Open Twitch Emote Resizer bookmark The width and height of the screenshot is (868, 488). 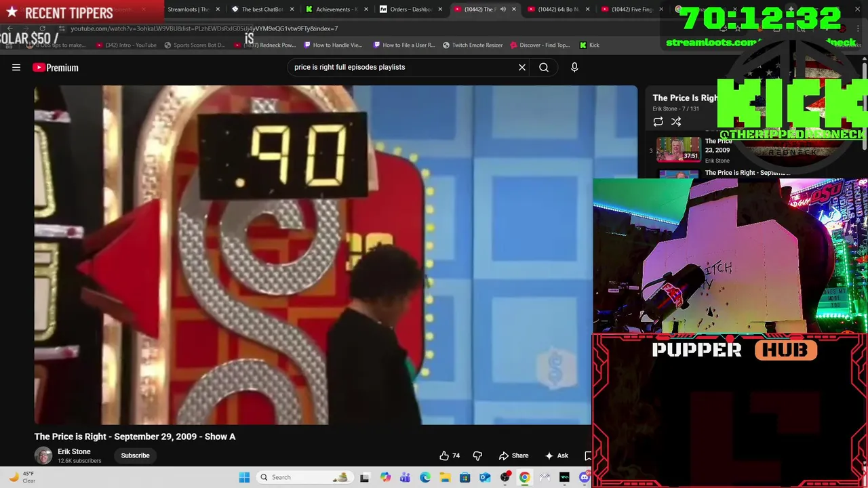click(x=473, y=45)
